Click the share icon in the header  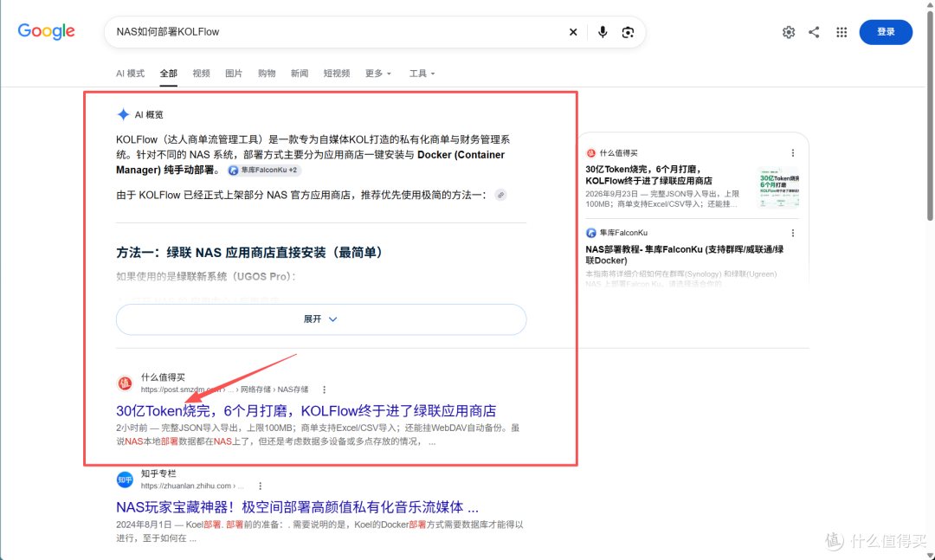point(814,32)
